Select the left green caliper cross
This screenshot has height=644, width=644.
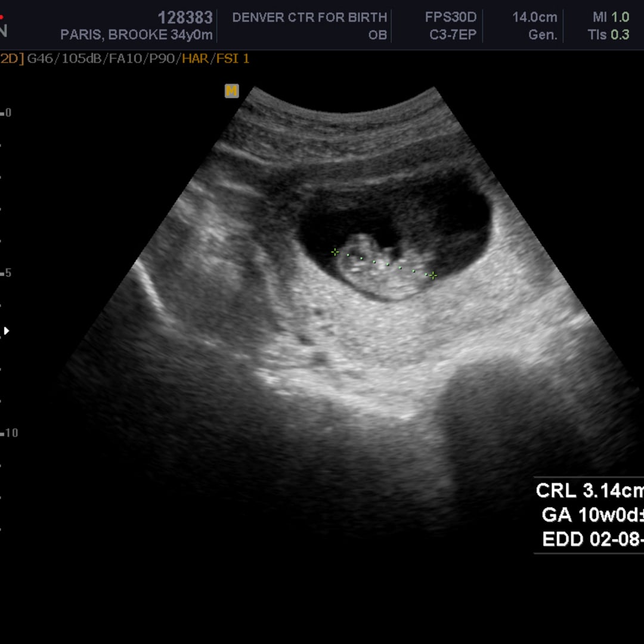335,252
